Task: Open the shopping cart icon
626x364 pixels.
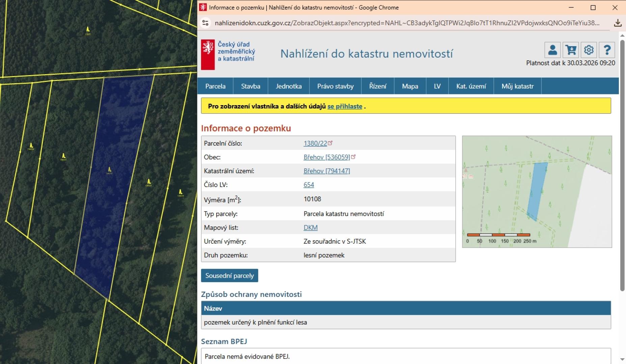Action: pos(571,50)
